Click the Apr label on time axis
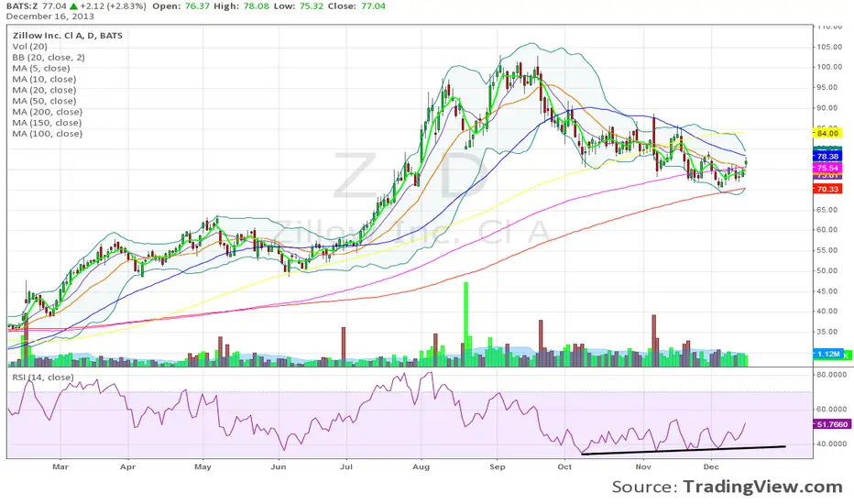This screenshot has height=504, width=854. [127, 467]
